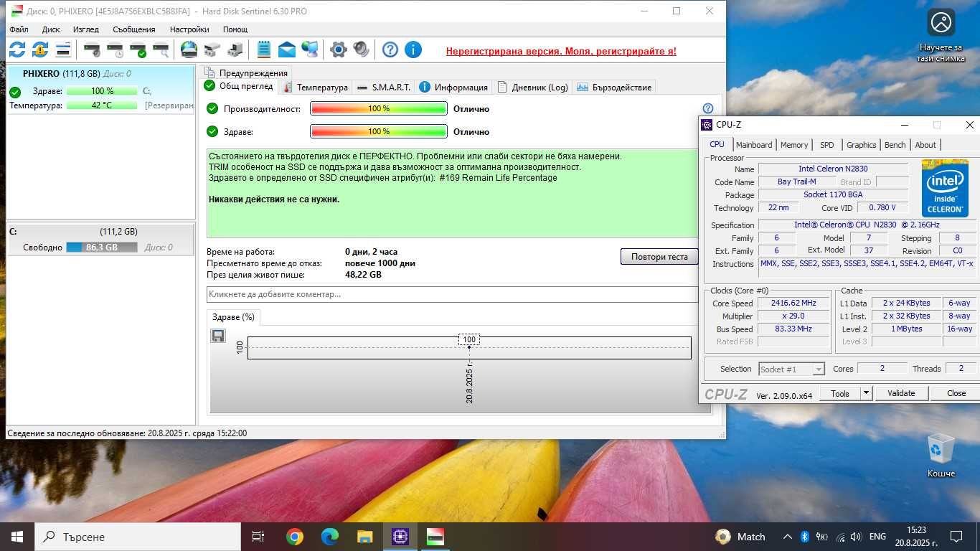Click the comment input field
Screen dimensions: 980x551
pos(452,294)
